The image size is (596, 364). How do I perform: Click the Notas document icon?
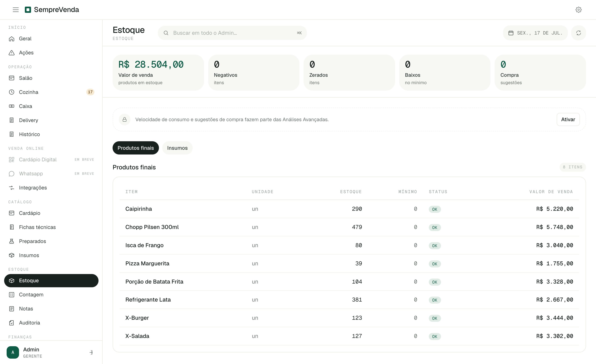12,309
